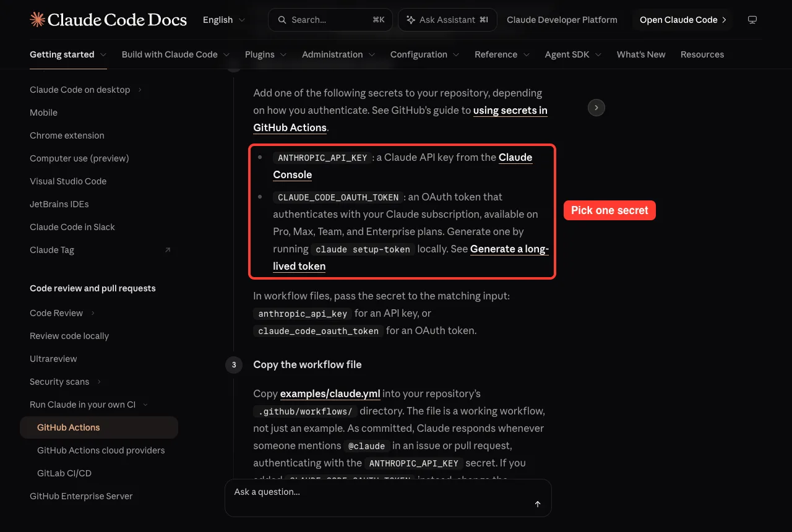Open the Resources tab
Viewport: 792px width, 532px height.
tap(702, 54)
